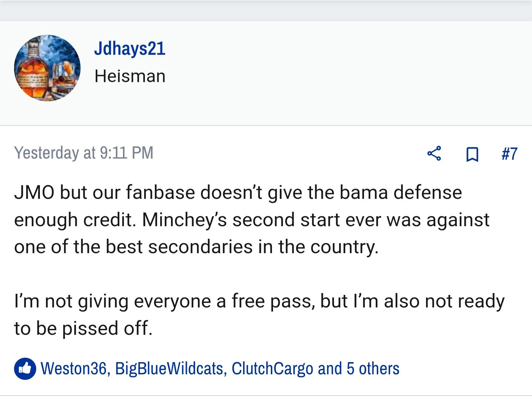Click the light gray user header area
The height and width of the screenshot is (412, 532).
(266, 73)
